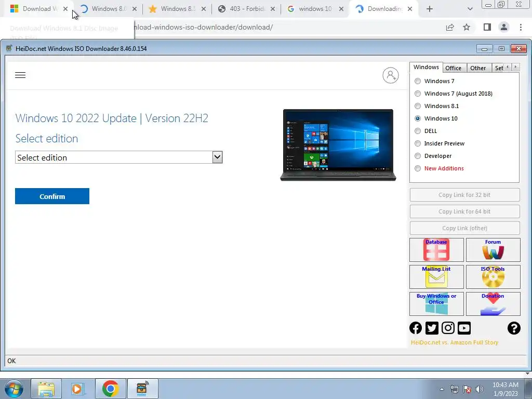Select the Windows 8.1 radio button
The width and height of the screenshot is (532, 399).
click(x=418, y=106)
